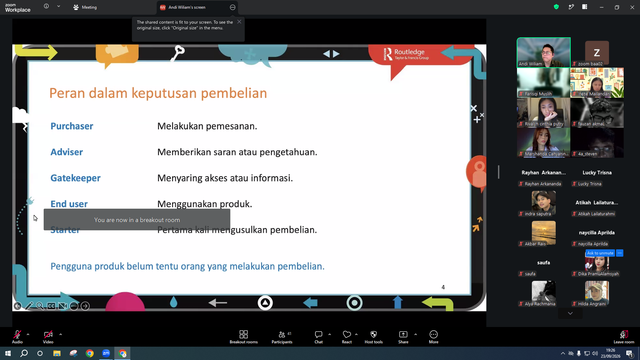The height and width of the screenshot is (360, 640).
Task: Open meeting info icon near Zoom Workplace
Action: pyautogui.click(x=46, y=7)
